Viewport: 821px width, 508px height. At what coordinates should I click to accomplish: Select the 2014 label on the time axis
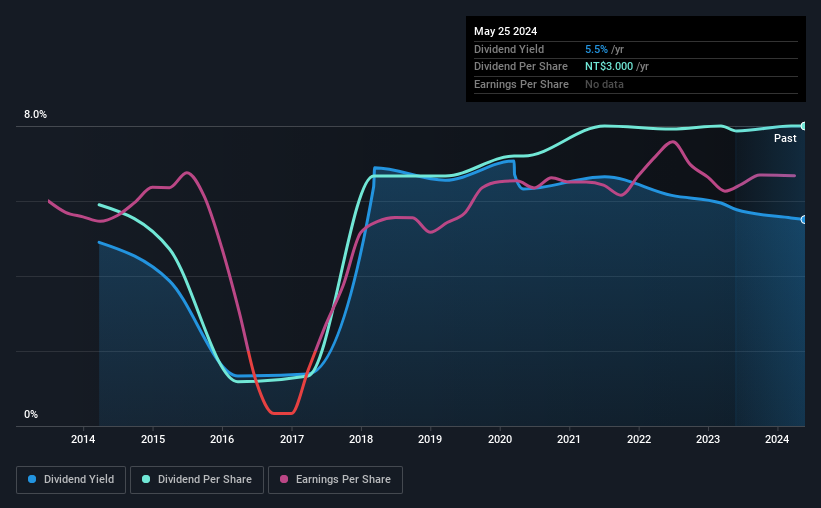[x=83, y=439]
